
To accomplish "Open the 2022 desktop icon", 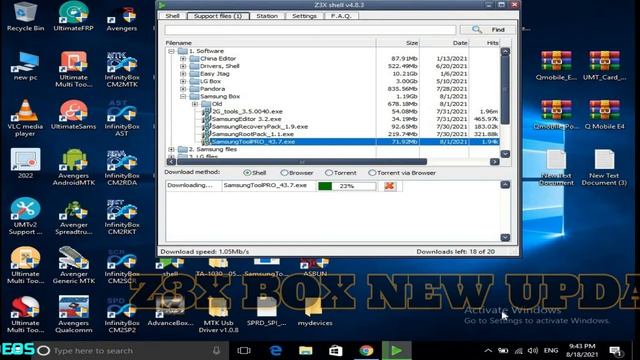I will click(x=25, y=164).
